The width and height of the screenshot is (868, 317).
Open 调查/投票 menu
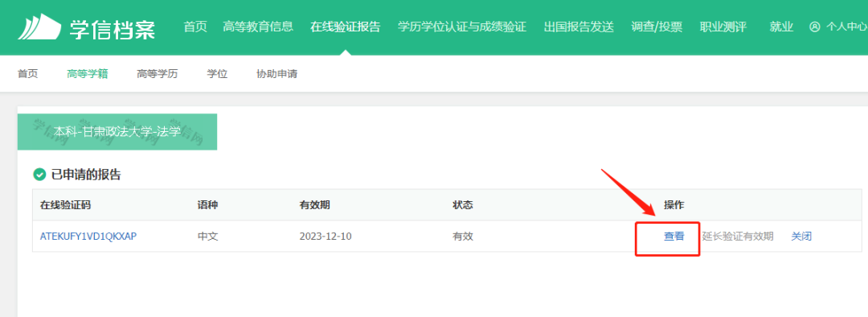click(657, 27)
